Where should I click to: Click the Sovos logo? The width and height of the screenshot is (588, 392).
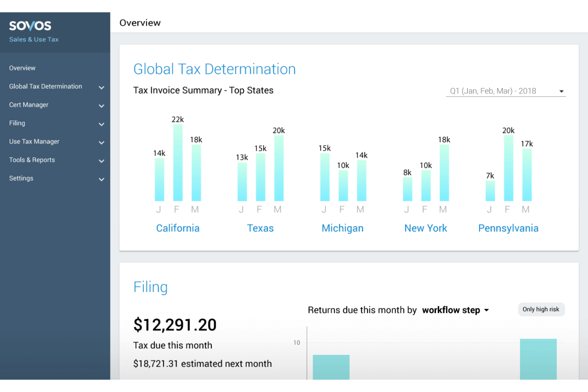(x=30, y=26)
